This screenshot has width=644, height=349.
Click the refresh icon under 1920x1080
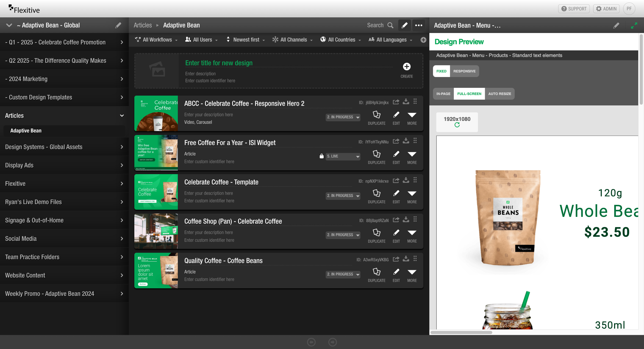pyautogui.click(x=457, y=125)
